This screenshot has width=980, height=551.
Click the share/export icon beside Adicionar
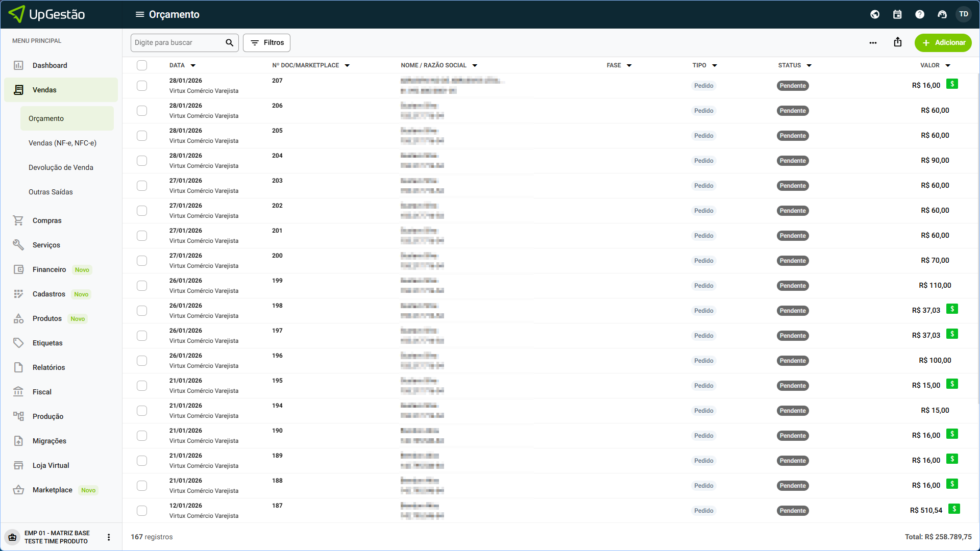pos(898,42)
